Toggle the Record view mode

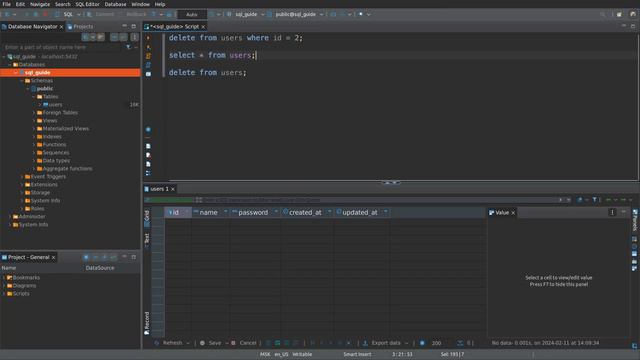point(147,323)
